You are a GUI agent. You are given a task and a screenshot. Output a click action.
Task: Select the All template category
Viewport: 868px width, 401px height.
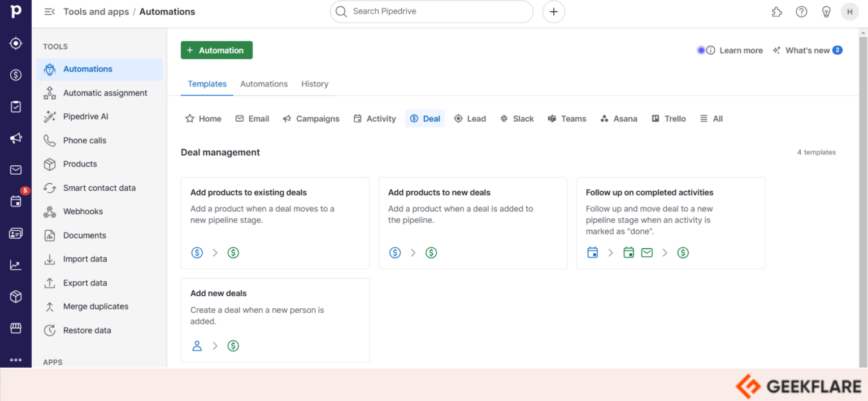coord(711,119)
